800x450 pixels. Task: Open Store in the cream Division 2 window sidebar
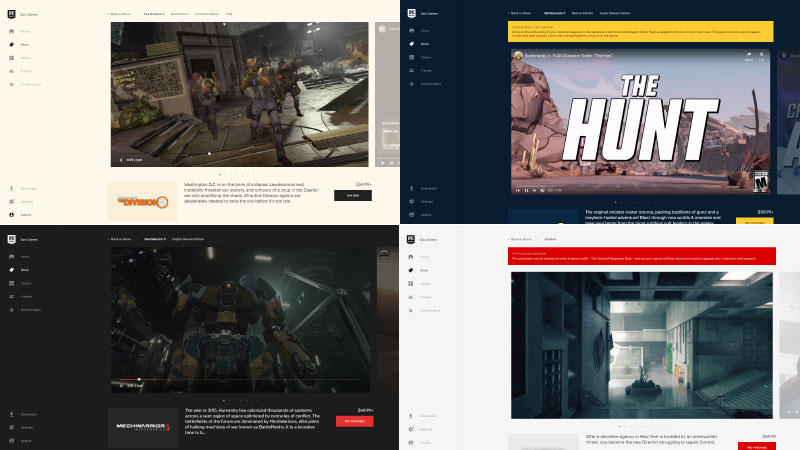click(x=19, y=45)
